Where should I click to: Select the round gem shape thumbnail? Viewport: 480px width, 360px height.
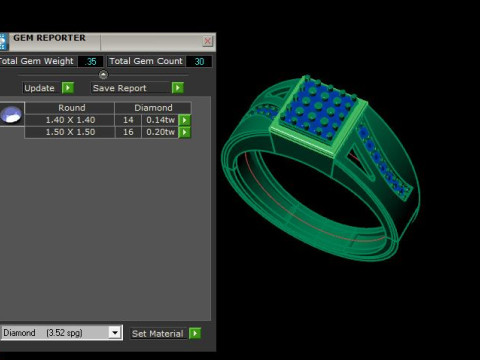point(11,114)
